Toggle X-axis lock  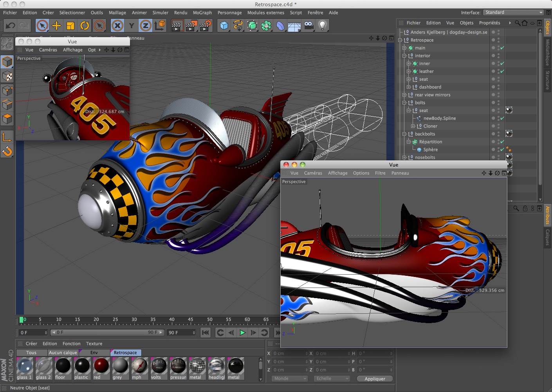[x=117, y=26]
